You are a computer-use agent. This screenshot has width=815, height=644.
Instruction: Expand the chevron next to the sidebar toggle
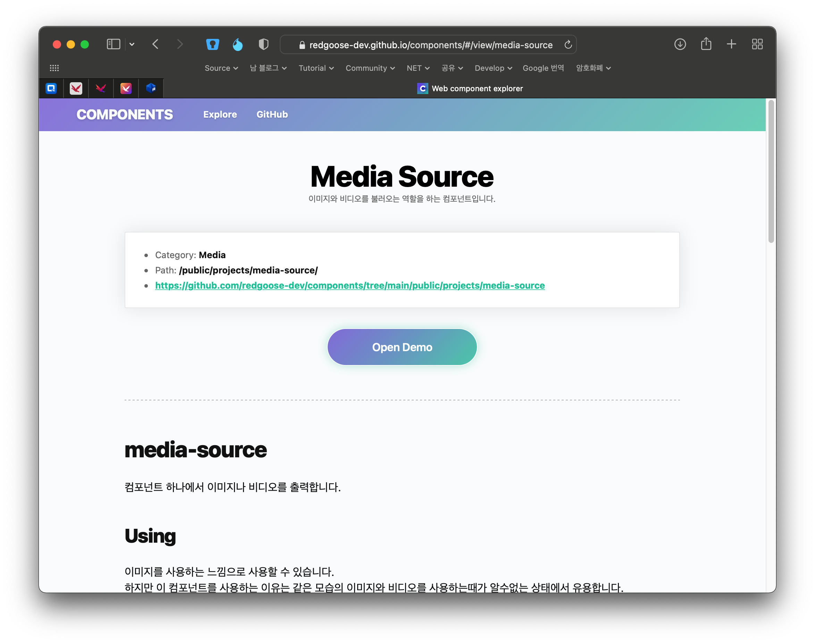[x=132, y=44]
